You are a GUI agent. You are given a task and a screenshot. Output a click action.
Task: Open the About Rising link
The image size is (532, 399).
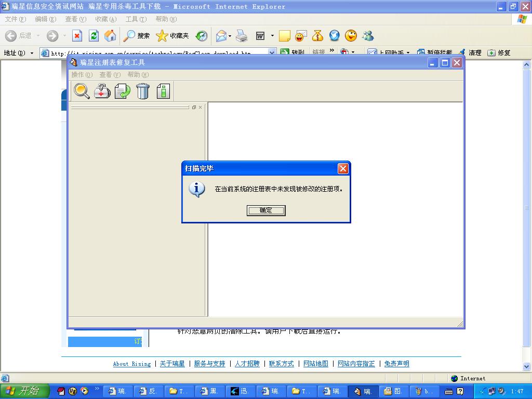click(131, 364)
